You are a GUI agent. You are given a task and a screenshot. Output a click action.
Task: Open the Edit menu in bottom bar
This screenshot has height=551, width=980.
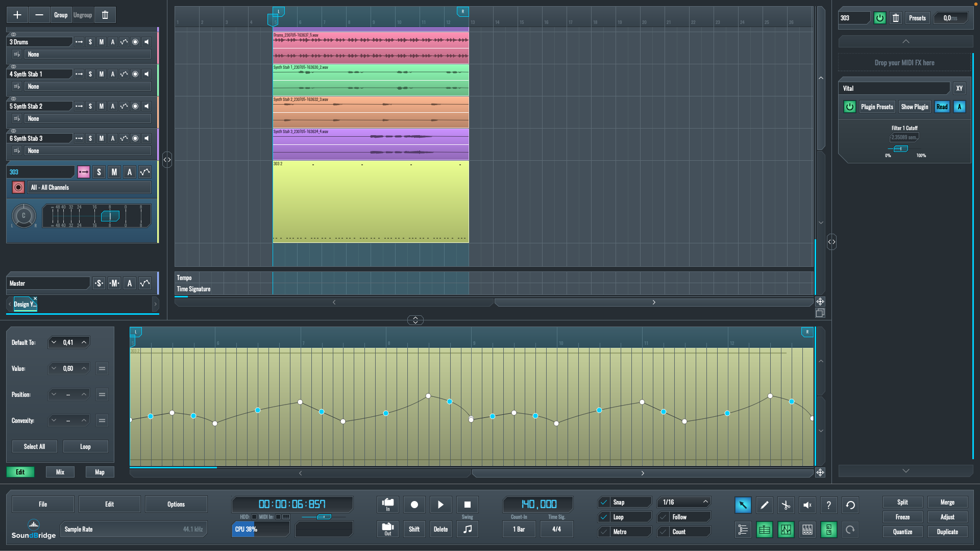[x=109, y=504]
